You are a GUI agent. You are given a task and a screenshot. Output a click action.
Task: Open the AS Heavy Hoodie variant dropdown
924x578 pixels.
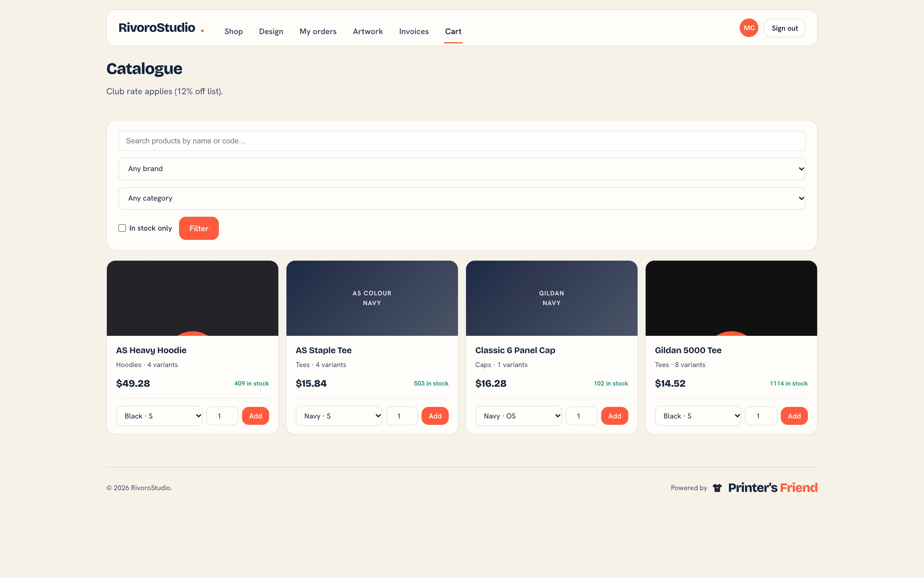click(x=159, y=416)
